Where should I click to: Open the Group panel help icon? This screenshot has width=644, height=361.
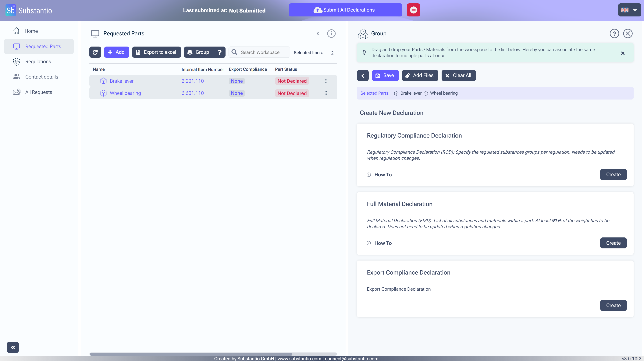(614, 33)
